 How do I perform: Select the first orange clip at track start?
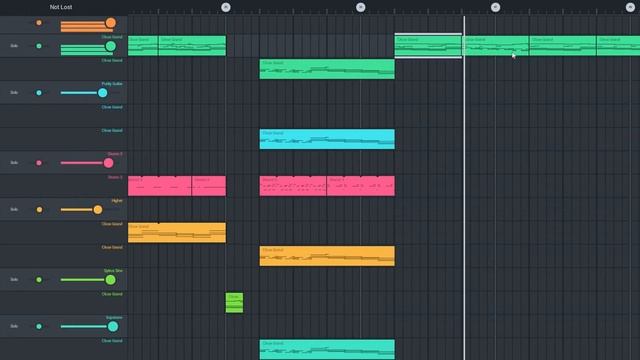tap(177, 233)
